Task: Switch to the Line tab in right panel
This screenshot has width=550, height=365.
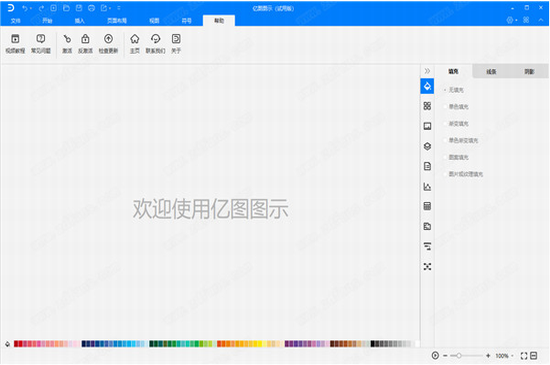Action: point(491,71)
